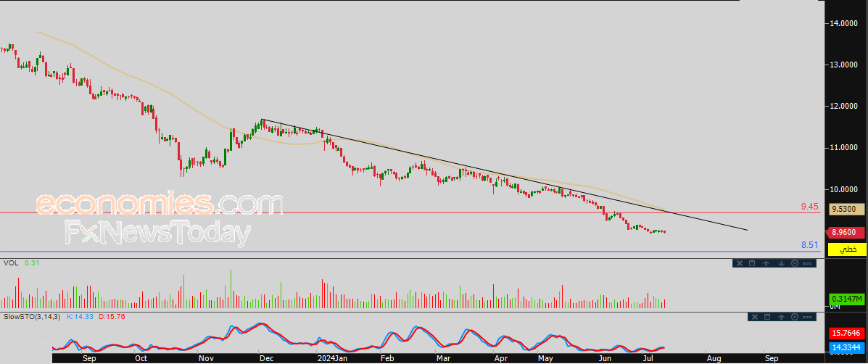868x364 pixels.
Task: Click the 11.0000 price axis label
Action: pos(843,148)
